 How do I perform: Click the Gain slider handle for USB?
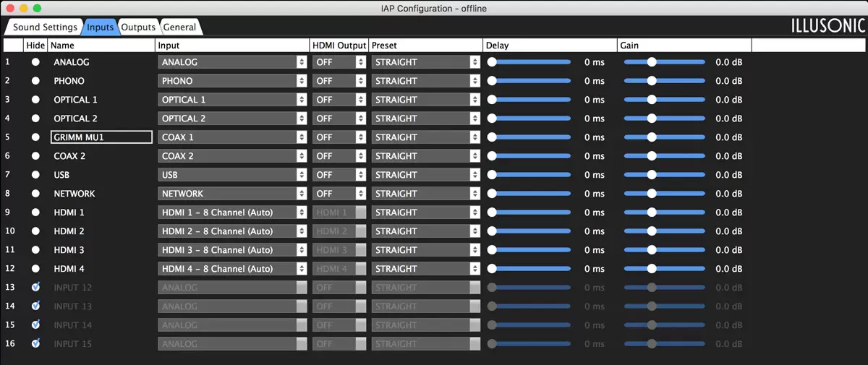652,175
